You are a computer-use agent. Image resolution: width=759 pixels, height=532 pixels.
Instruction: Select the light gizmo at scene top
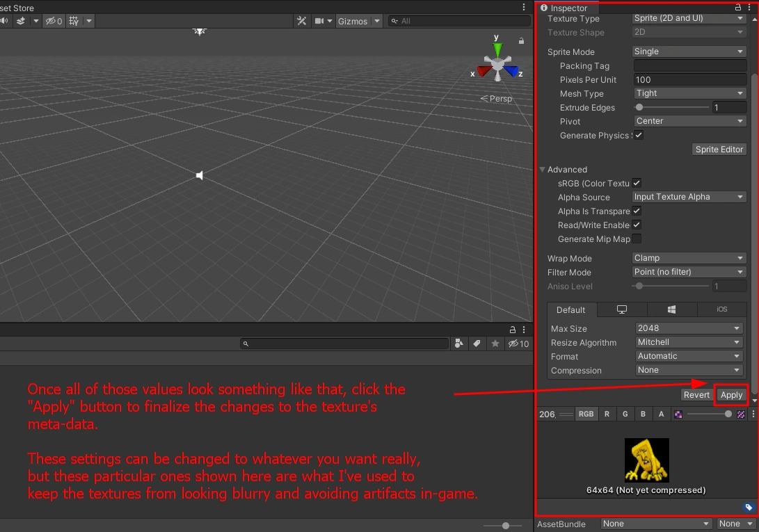point(200,31)
